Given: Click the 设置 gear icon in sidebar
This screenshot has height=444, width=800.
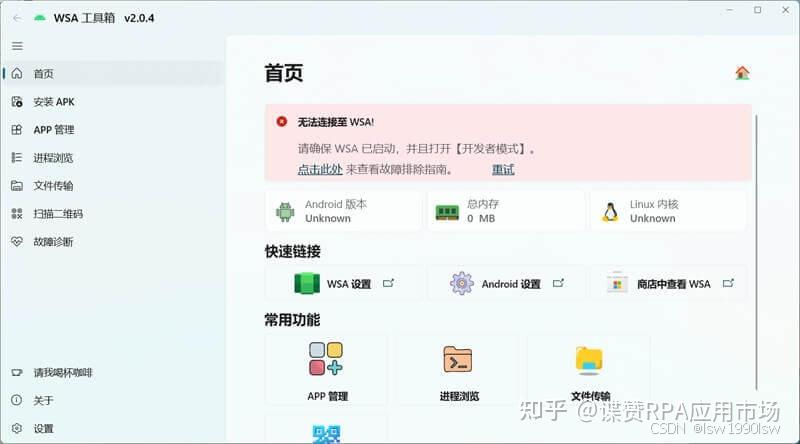Looking at the screenshot, I should (x=17, y=428).
